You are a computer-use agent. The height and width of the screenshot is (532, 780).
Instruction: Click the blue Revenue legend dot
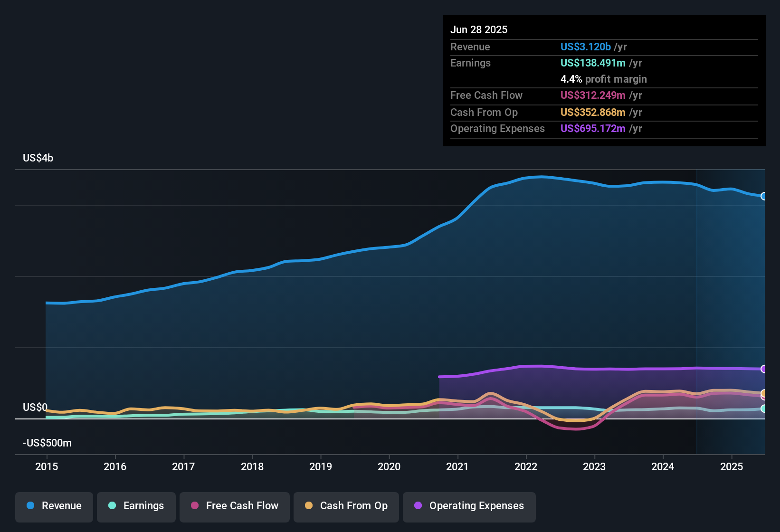point(30,506)
